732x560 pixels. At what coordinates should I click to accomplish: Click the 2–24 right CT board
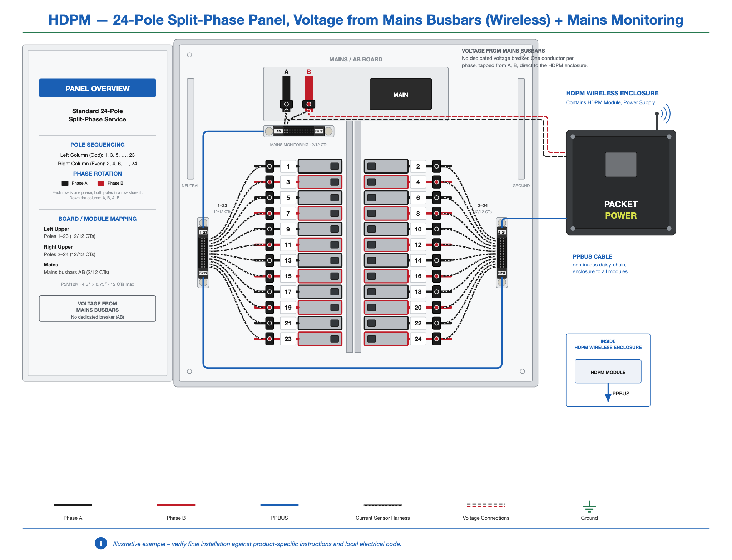[502, 252]
